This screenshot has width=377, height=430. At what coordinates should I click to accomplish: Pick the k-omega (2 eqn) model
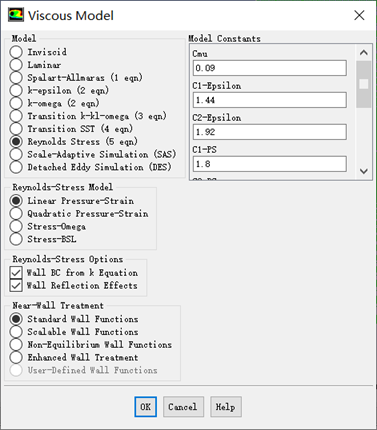coord(16,103)
